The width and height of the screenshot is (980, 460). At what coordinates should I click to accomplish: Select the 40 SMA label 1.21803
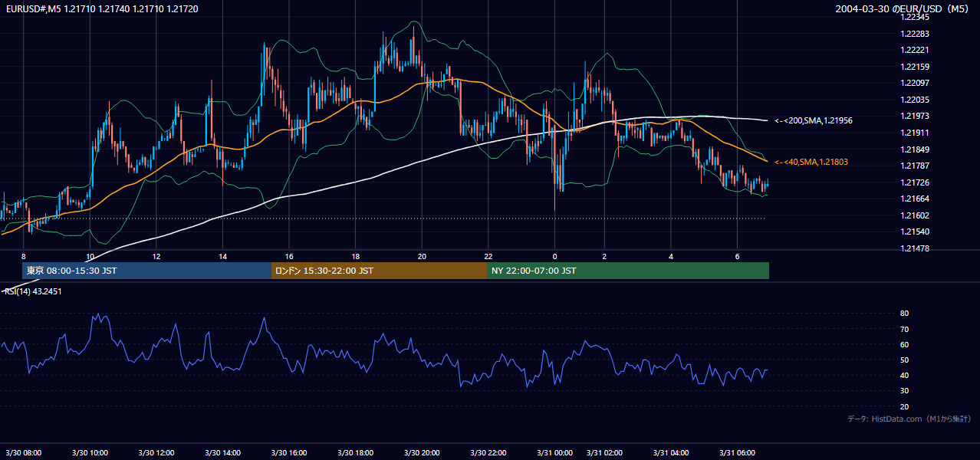(811, 162)
